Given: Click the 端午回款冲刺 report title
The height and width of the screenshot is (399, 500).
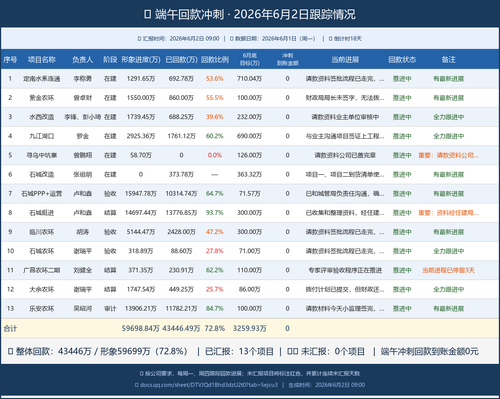Looking at the screenshot, I should click(250, 14).
